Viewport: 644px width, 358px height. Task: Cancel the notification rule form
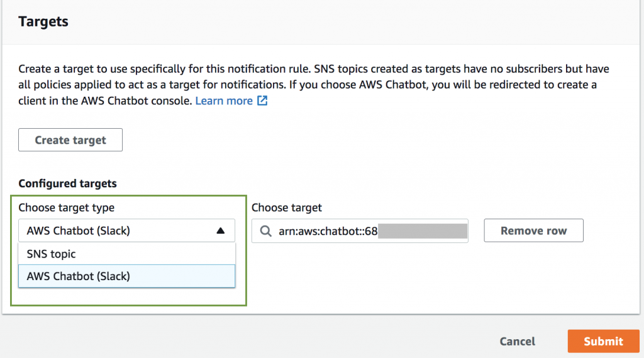517,341
